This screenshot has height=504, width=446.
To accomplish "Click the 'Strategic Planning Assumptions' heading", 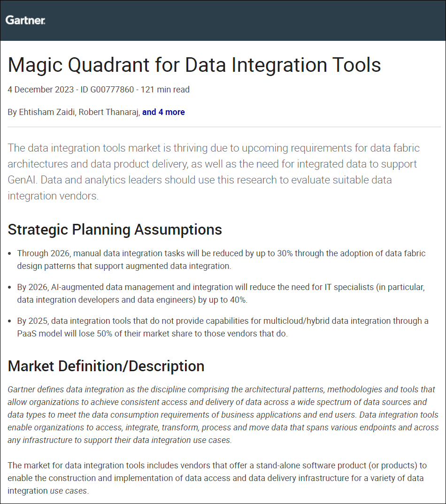I will tap(115, 229).
